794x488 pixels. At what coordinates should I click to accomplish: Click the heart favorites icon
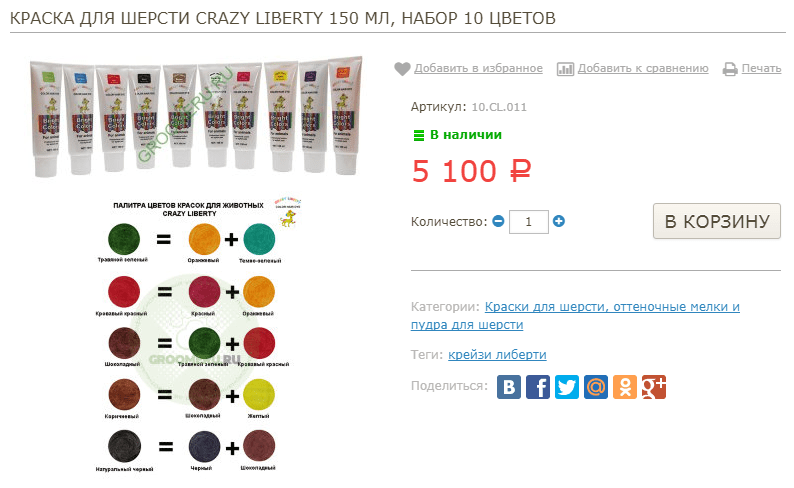coord(402,68)
